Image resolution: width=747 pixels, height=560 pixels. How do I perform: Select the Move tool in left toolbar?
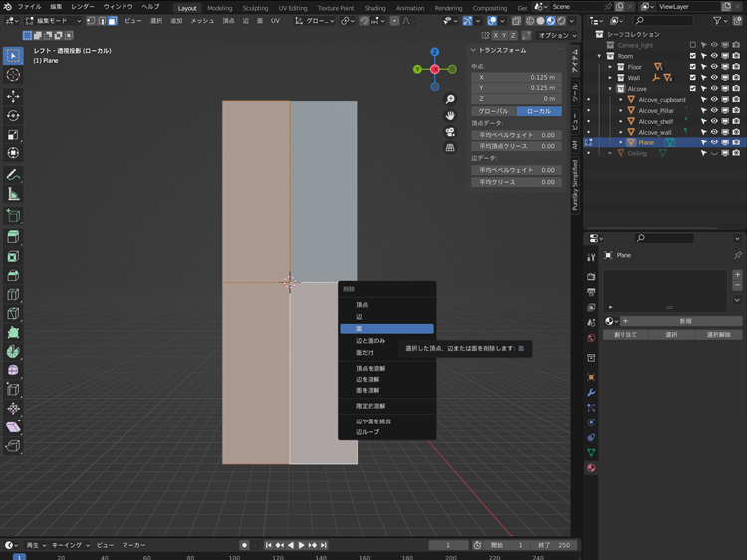(13, 96)
